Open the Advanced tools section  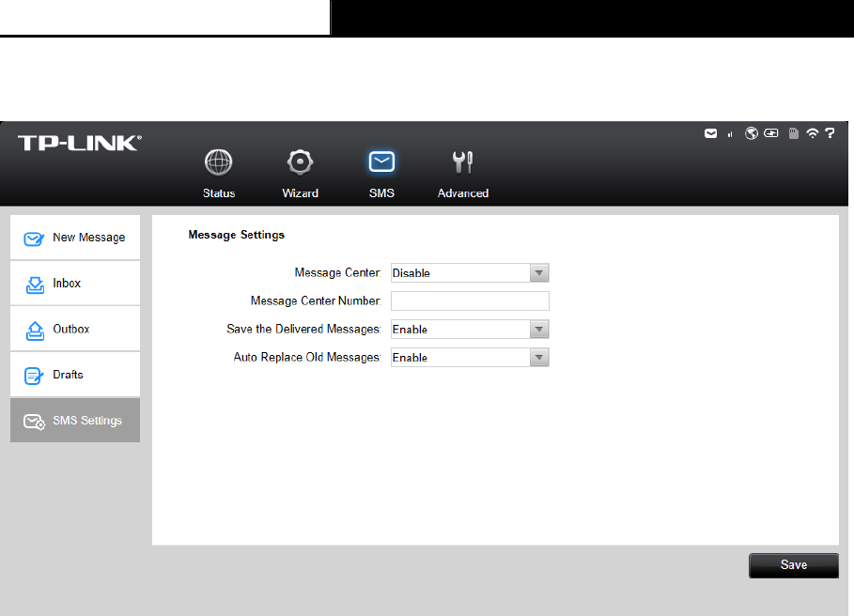point(463,174)
